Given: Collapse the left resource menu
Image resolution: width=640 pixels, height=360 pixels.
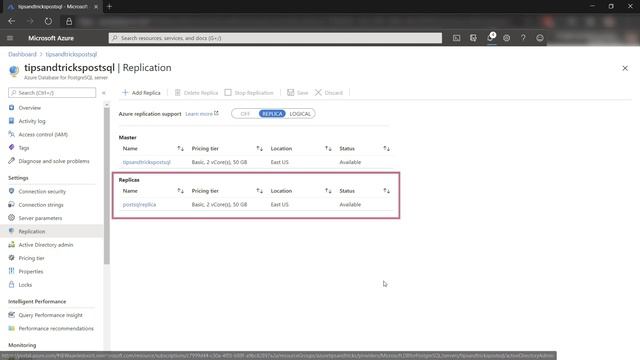Looking at the screenshot, I should pos(104,93).
